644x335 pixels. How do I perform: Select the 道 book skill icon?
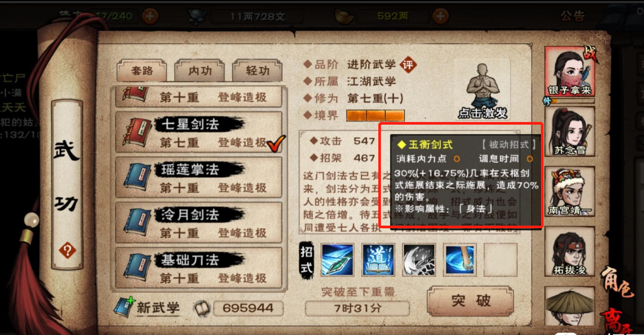coord(378,260)
